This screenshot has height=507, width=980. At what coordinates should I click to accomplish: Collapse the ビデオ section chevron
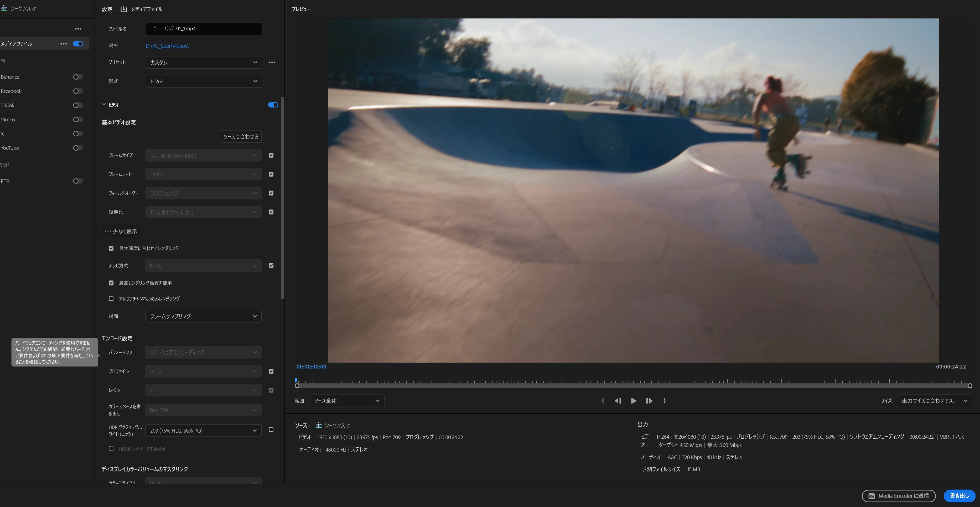[103, 105]
